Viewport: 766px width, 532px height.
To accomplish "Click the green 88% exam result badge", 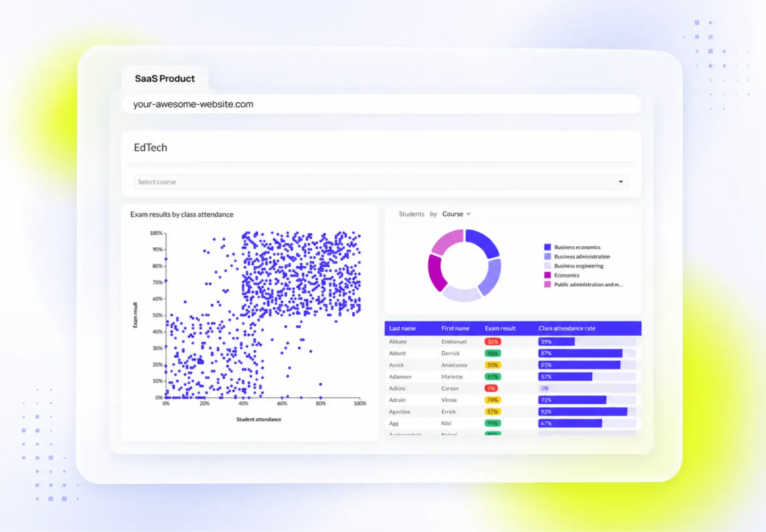I will [493, 353].
